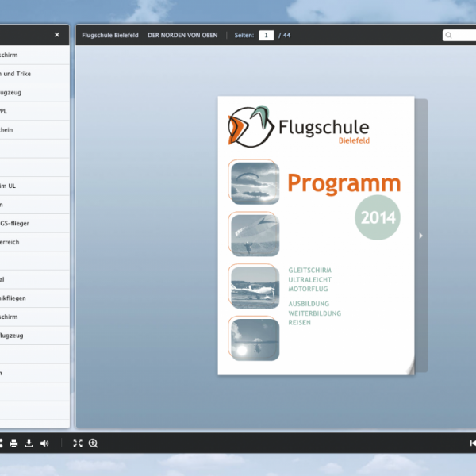Click the DER NORDEN VON OBEN link
This screenshot has width=476, height=476.
(x=183, y=35)
